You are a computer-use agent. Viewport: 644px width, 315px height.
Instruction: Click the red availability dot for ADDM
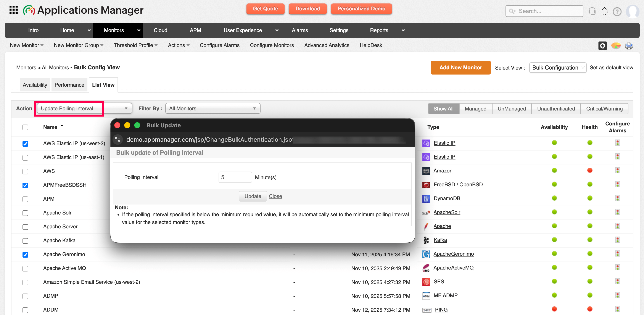point(554,309)
